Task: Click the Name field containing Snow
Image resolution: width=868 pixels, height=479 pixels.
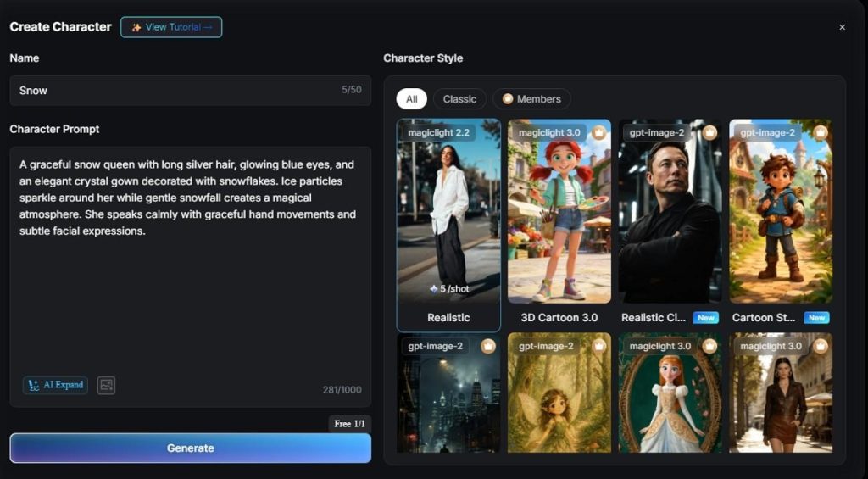Action: [x=191, y=90]
